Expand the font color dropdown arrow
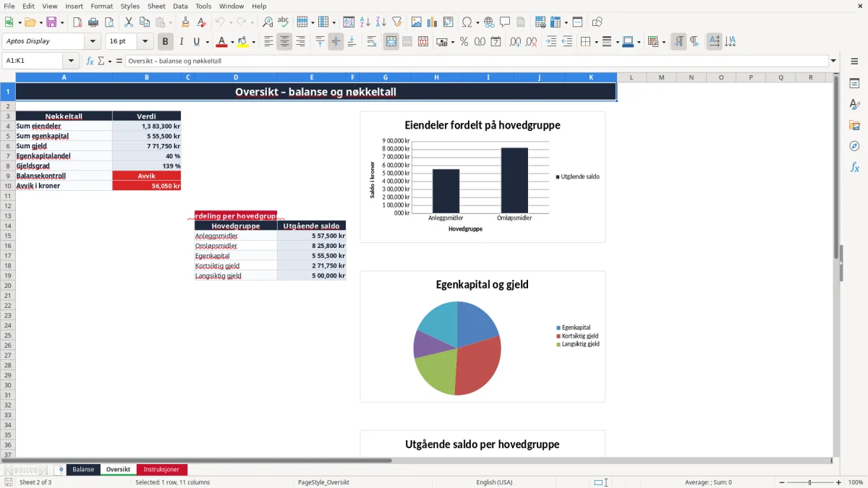Viewport: 868px width, 488px height. (232, 42)
